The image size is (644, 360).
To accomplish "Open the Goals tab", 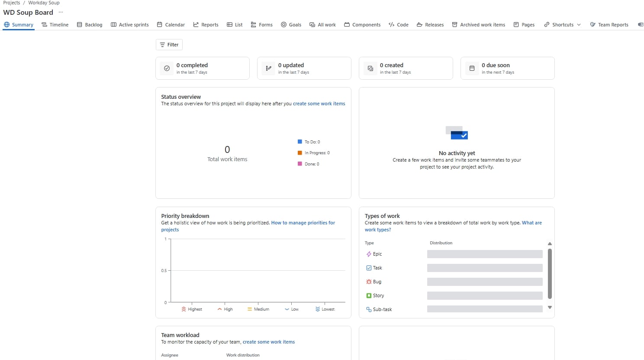I will pos(291,25).
